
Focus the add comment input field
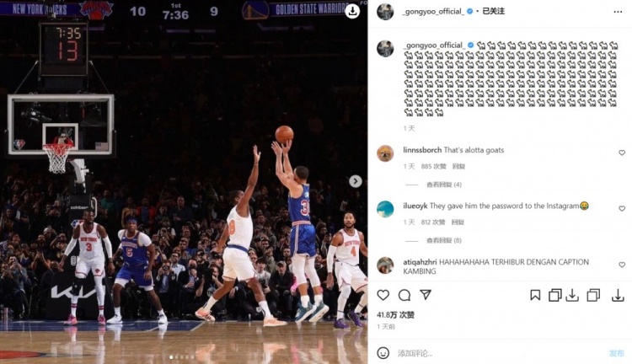coord(500,354)
